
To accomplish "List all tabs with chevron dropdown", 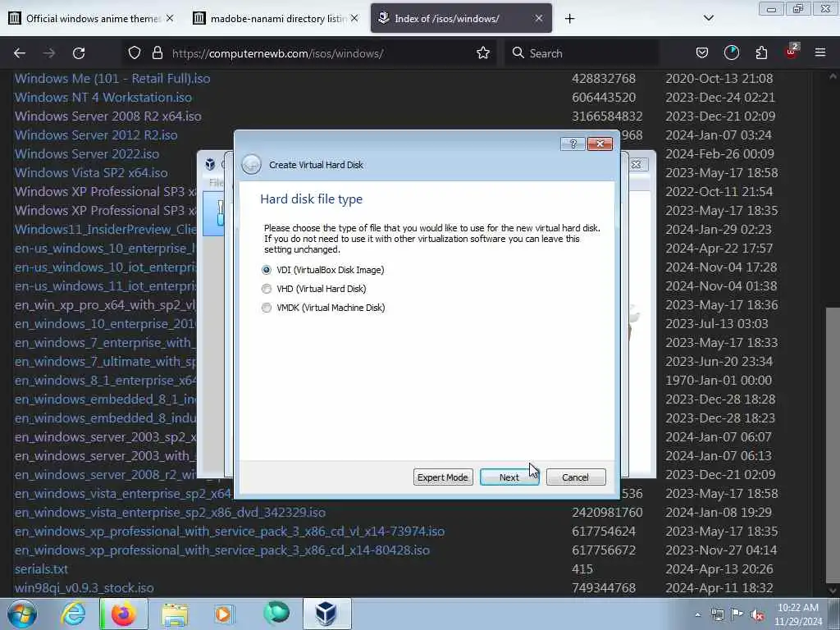I will click(x=708, y=18).
